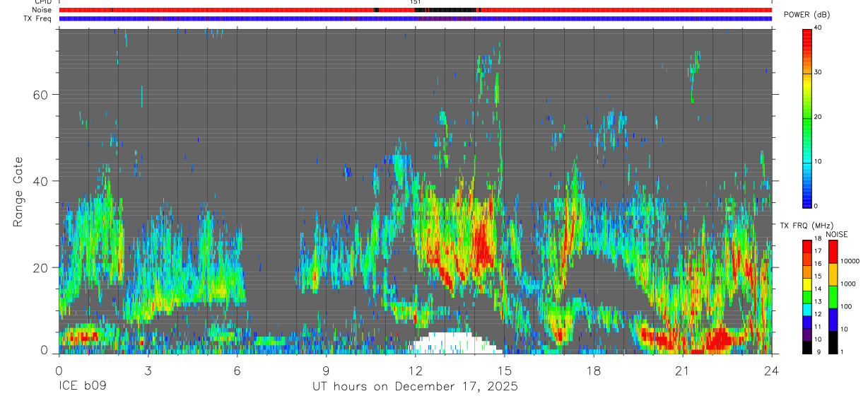868x401 pixels.
Task: Click the 'Noise' row label at top left
Action: (42, 10)
